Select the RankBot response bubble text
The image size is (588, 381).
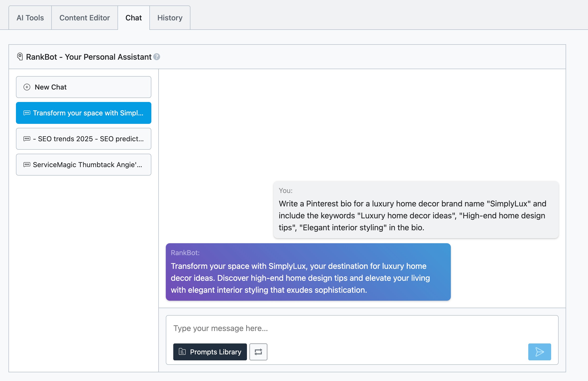[x=308, y=278]
